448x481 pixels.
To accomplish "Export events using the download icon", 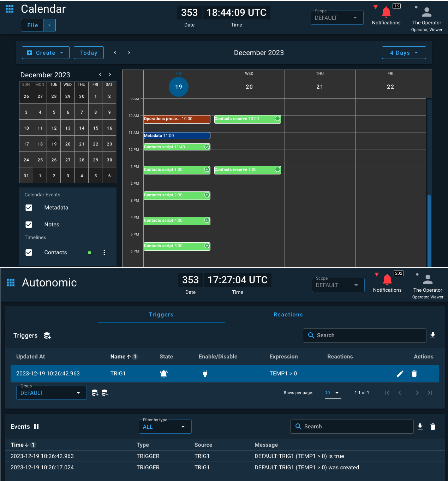I will pyautogui.click(x=420, y=426).
